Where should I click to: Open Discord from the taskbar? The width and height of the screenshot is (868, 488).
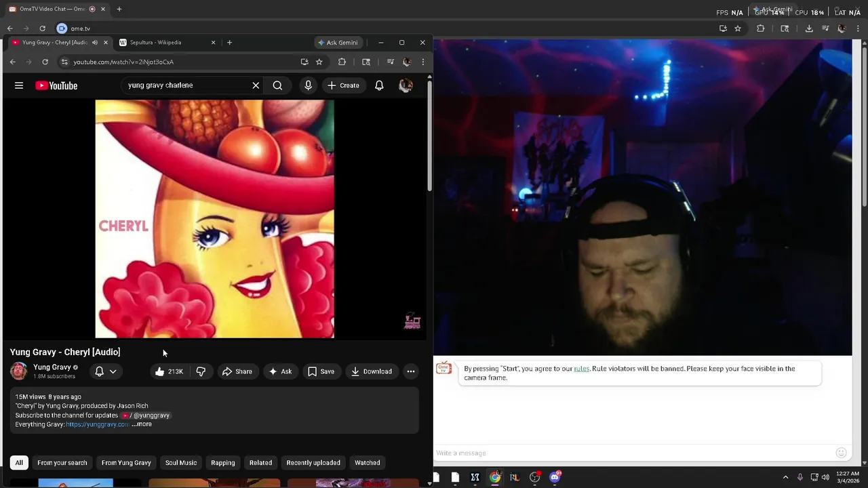(555, 477)
